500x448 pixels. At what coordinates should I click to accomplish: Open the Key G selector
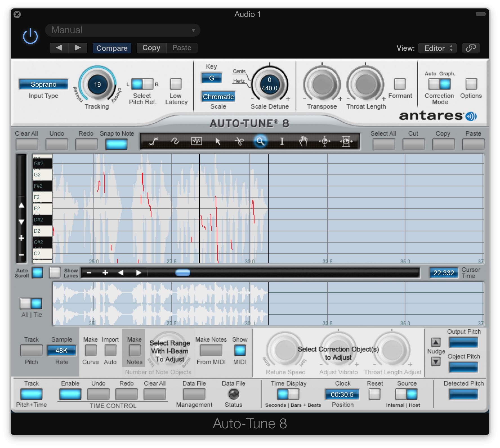coord(211,78)
